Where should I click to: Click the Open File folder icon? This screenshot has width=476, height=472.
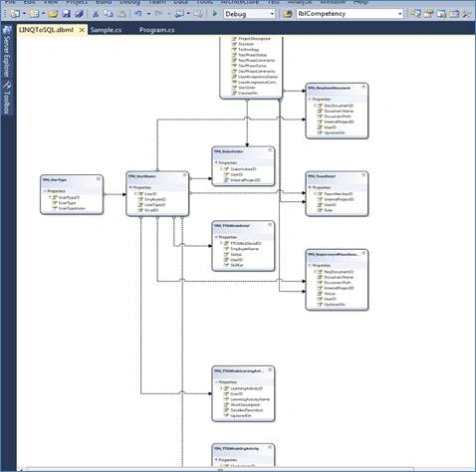[x=53, y=14]
